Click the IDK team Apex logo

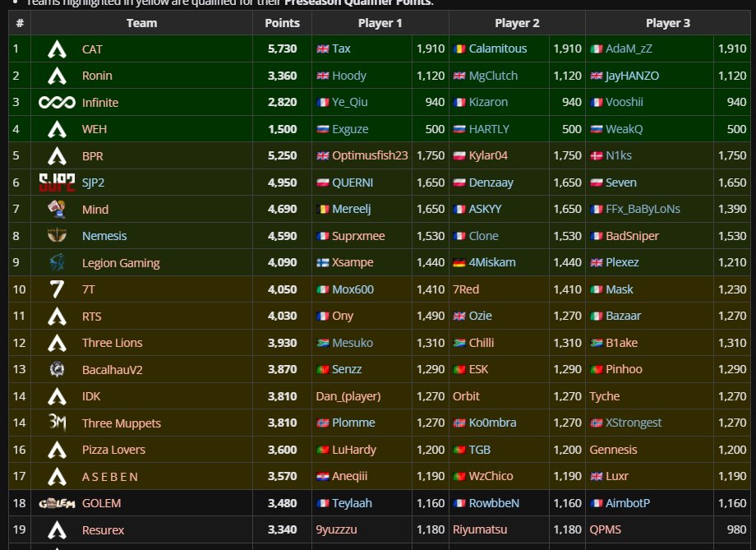tap(57, 396)
